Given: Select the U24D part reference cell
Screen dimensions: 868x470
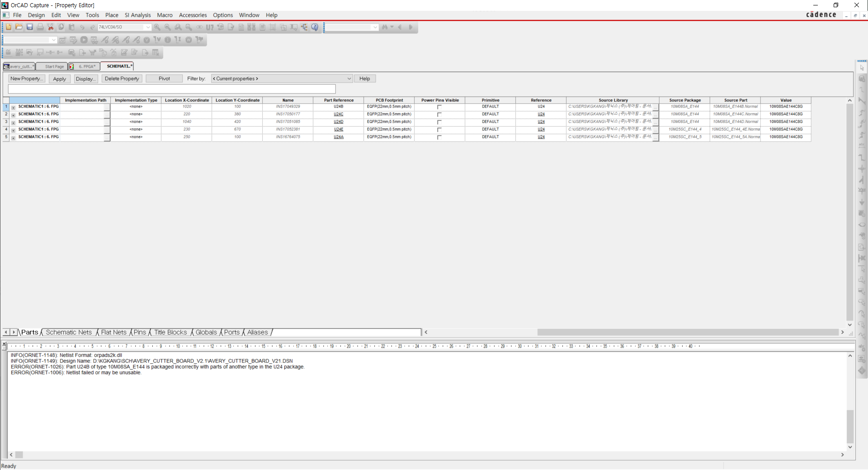Looking at the screenshot, I should 339,122.
